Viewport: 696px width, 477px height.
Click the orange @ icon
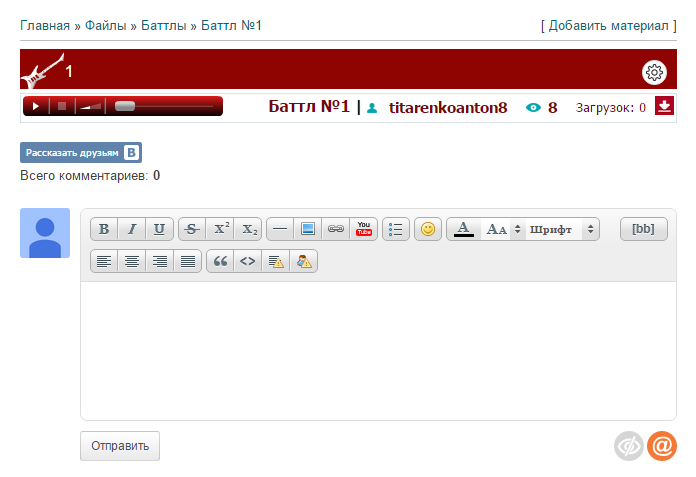pyautogui.click(x=662, y=446)
